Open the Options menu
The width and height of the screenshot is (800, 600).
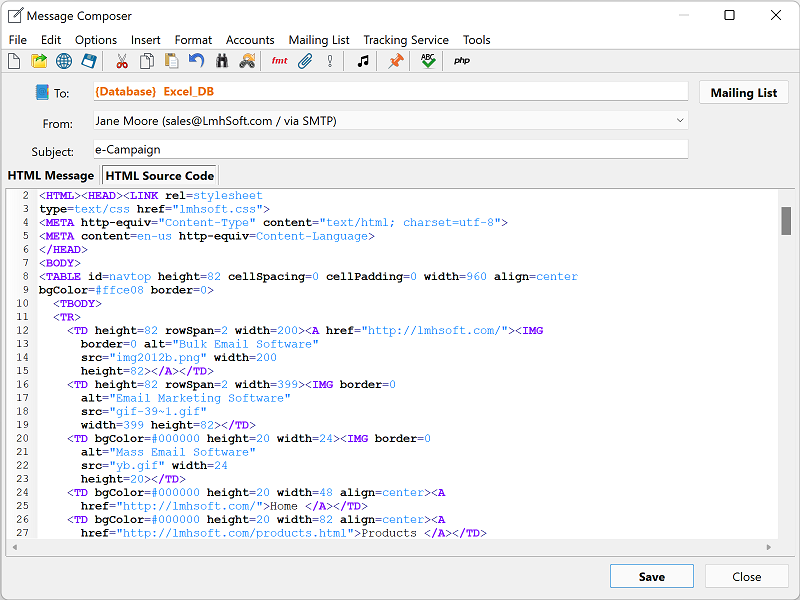tap(96, 40)
